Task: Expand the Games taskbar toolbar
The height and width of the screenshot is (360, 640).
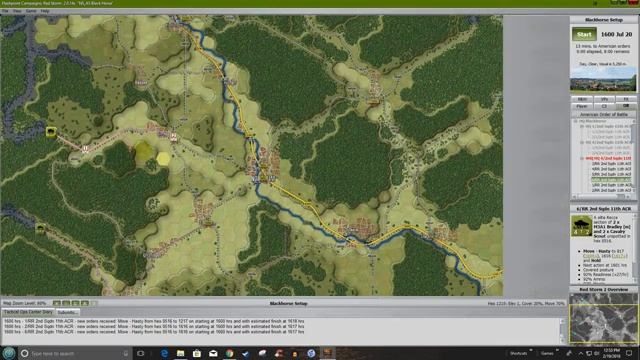Action: click(x=556, y=351)
